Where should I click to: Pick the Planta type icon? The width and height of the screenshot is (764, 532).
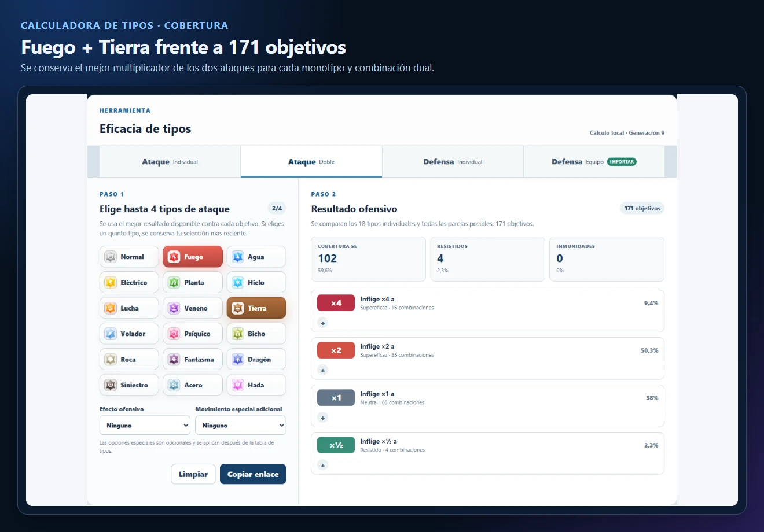pyautogui.click(x=174, y=283)
